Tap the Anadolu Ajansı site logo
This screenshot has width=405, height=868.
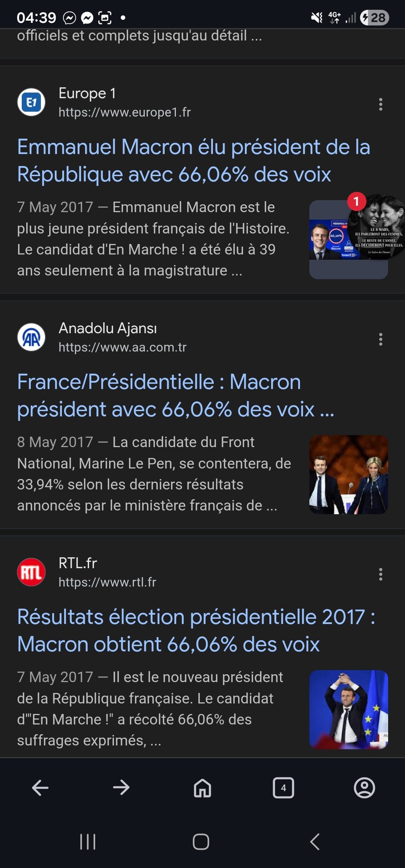(31, 337)
